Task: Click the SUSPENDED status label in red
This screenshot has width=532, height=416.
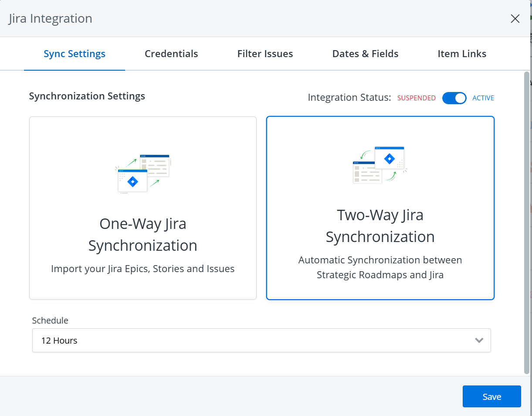Action: click(x=416, y=98)
